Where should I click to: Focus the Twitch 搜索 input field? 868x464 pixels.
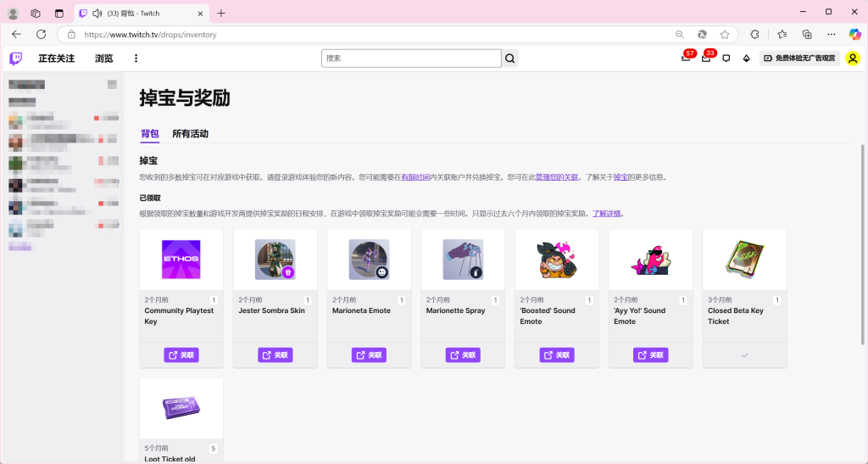(x=411, y=59)
